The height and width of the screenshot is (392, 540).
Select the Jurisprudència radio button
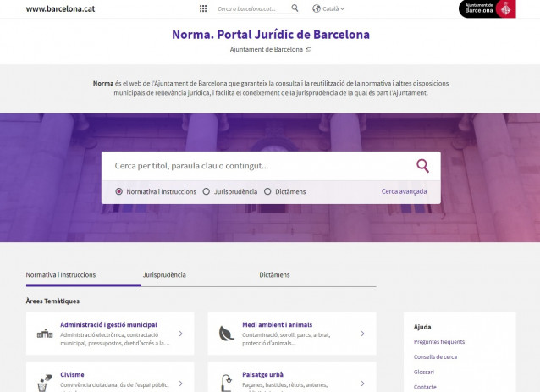[207, 191]
